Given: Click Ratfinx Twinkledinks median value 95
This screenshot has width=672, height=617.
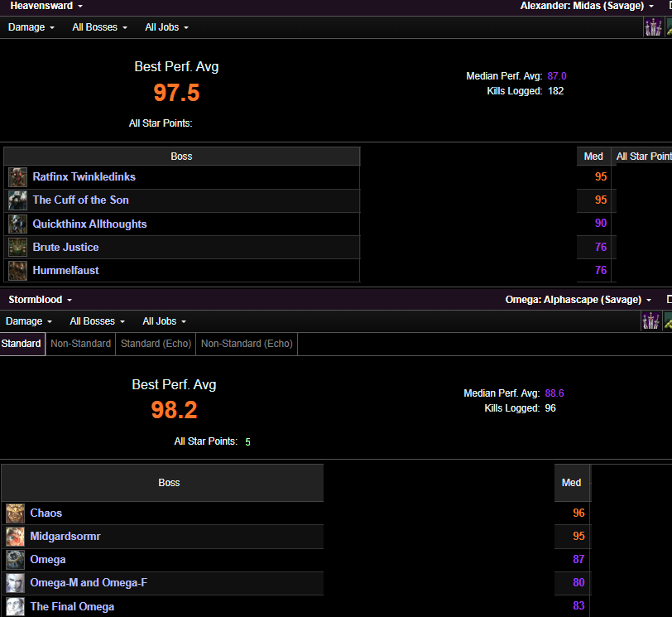Looking at the screenshot, I should coord(601,176).
